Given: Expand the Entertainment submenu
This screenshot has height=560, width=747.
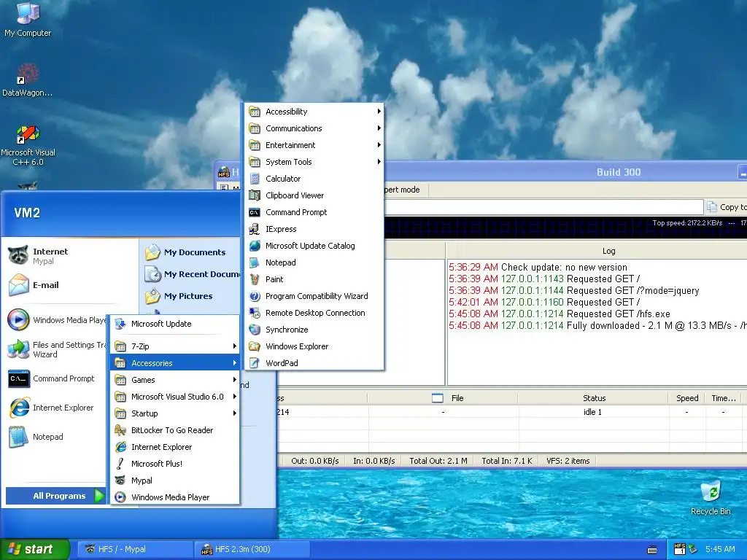Looking at the screenshot, I should [x=314, y=145].
